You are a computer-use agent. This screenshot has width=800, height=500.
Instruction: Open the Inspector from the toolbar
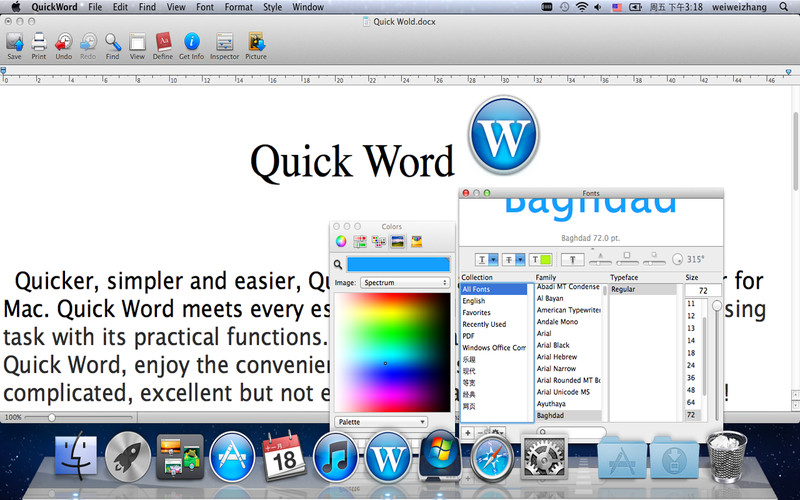pos(224,42)
